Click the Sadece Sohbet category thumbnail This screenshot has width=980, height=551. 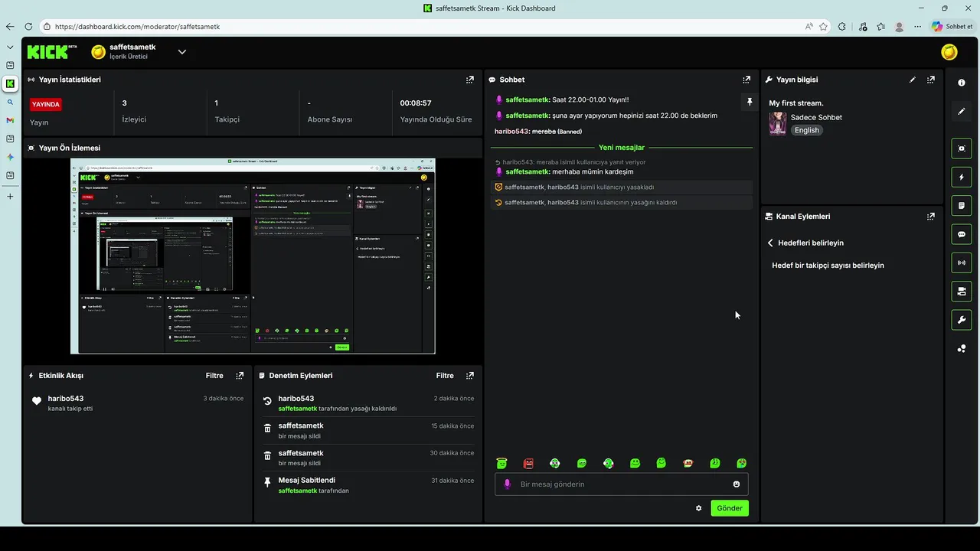tap(778, 124)
